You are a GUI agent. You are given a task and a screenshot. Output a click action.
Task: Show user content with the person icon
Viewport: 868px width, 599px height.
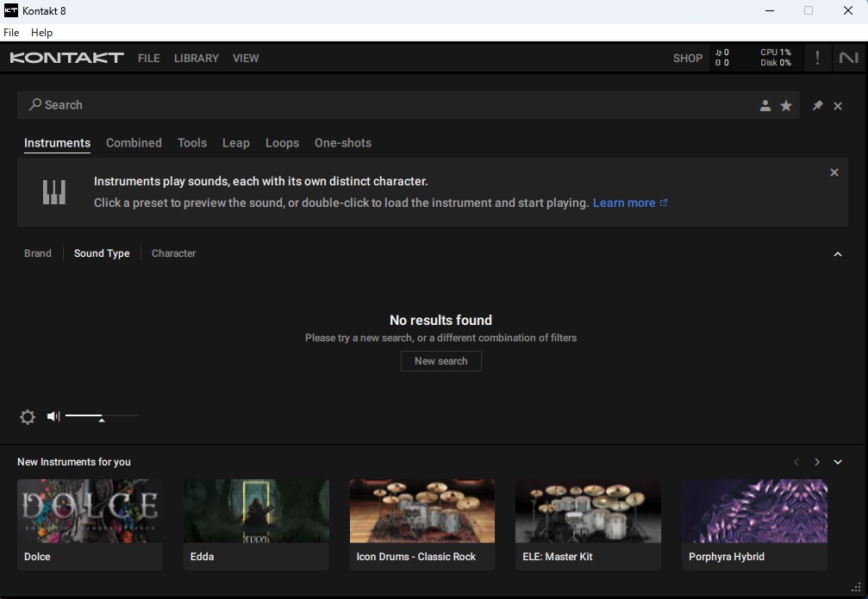[765, 105]
